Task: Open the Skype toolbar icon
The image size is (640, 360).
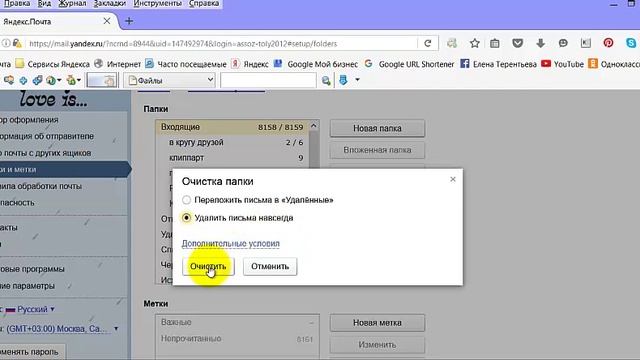Action: 631,43
